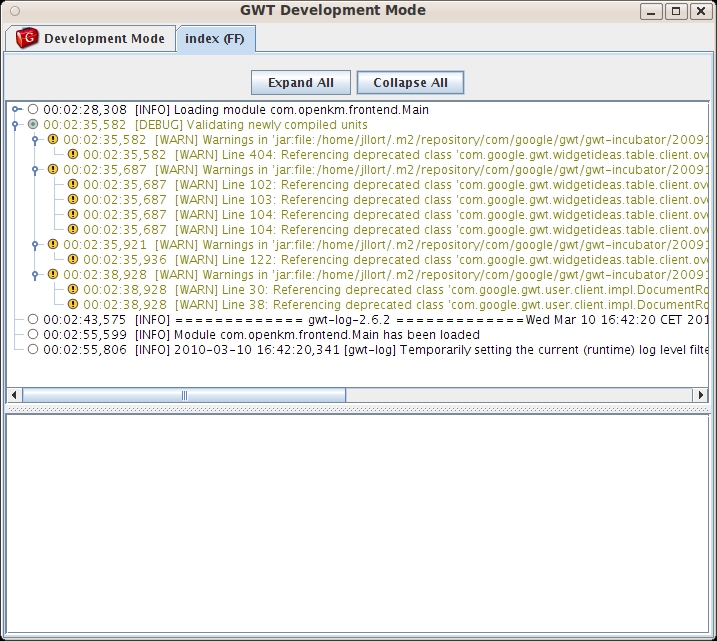Select the Loading module com.openkm.frontend.Main log entry
717x641 pixels.
pos(236,110)
